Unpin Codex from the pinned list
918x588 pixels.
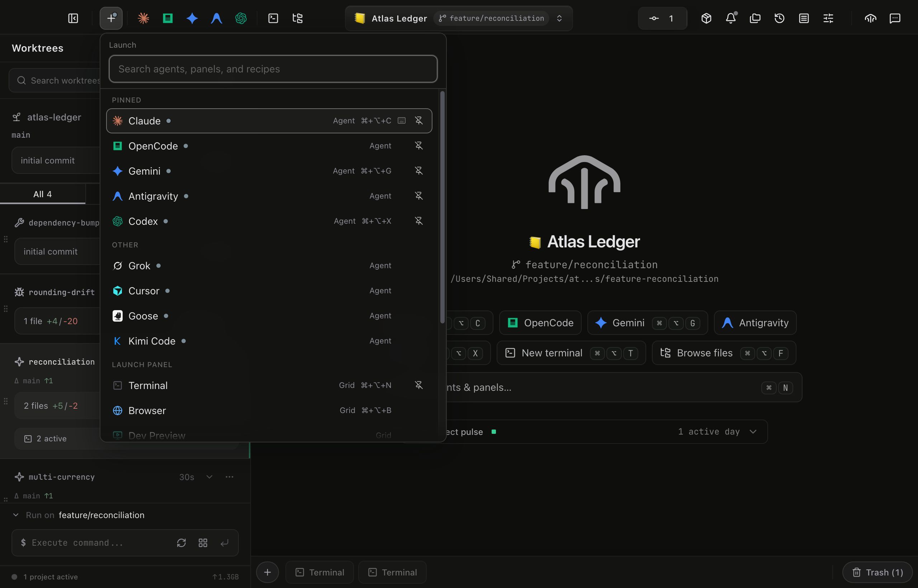[419, 221]
